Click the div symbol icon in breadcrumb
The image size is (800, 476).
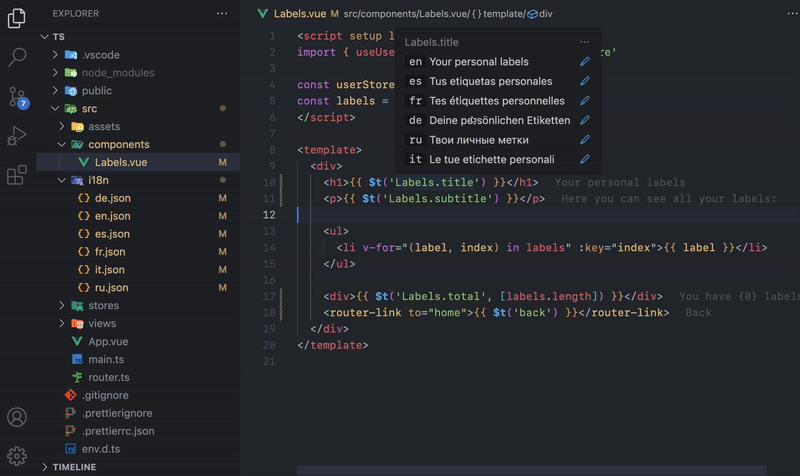(x=532, y=14)
